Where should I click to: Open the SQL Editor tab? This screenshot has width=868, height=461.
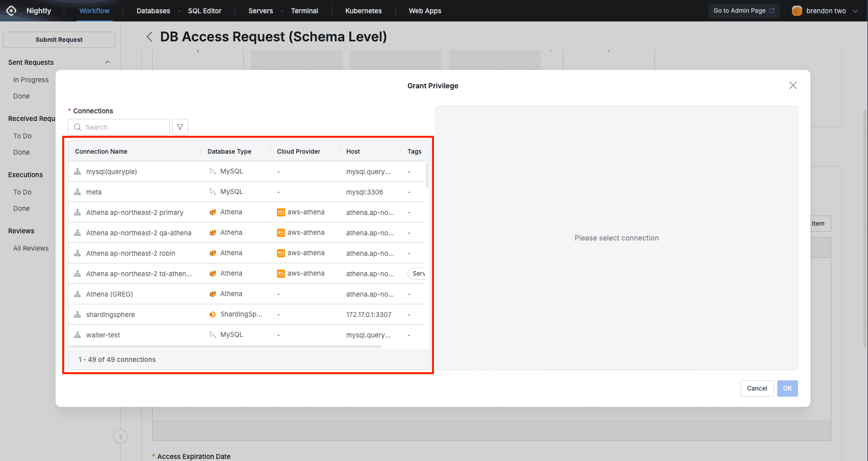[x=205, y=11]
